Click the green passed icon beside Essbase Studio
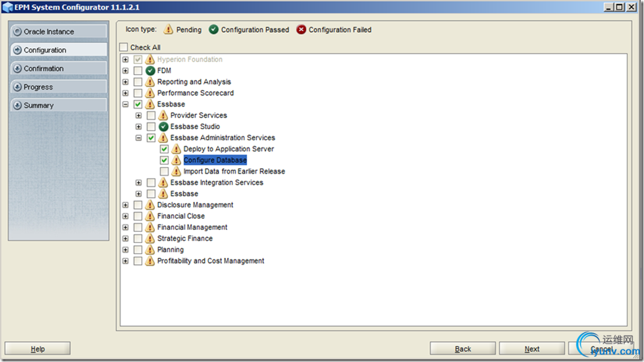The width and height of the screenshot is (644, 362). click(163, 126)
